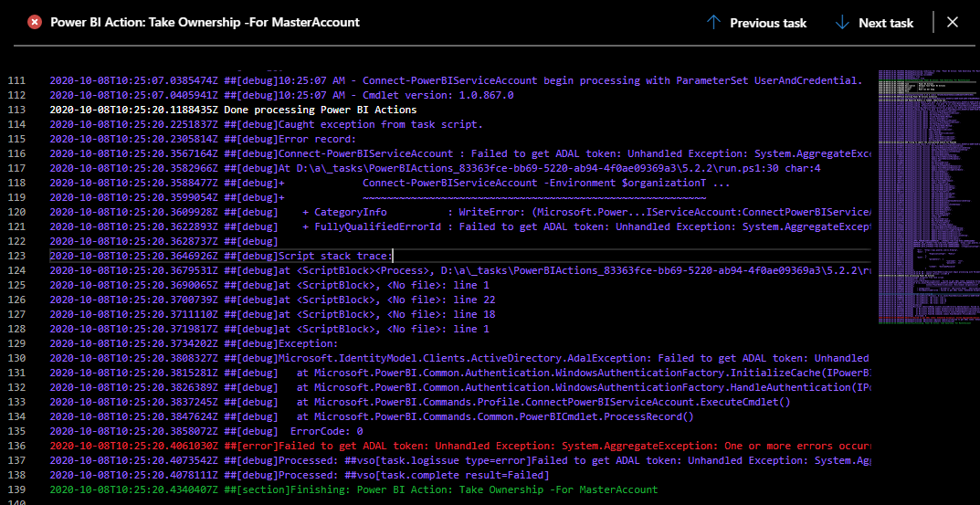Click '<No file>: line 18' stack entry

click(272, 314)
